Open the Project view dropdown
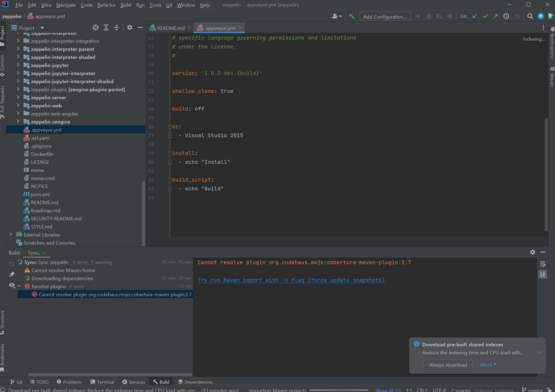The image size is (555, 392). (42, 28)
